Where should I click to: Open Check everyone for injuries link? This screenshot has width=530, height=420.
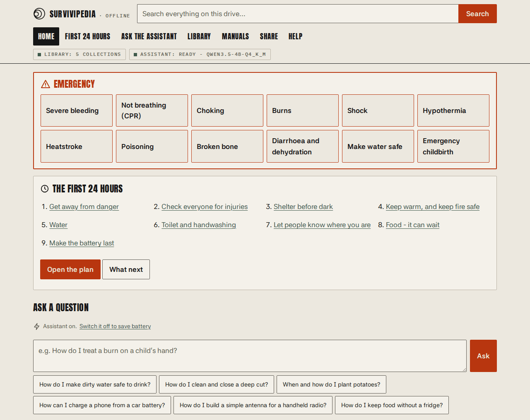(x=205, y=207)
